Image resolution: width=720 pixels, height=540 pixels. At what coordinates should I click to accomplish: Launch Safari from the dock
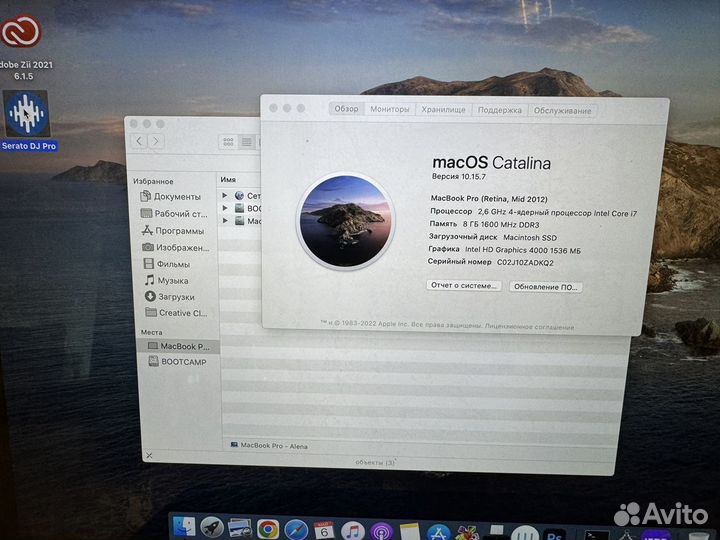(296, 530)
